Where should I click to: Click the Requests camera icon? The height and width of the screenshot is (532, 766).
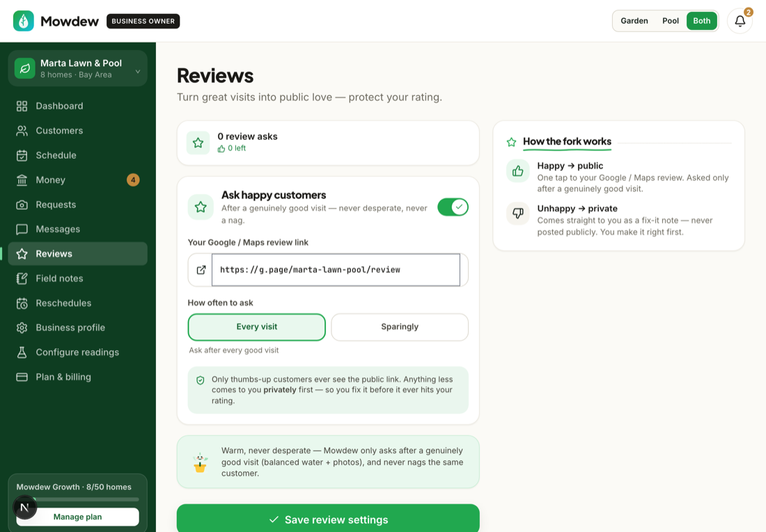click(x=22, y=205)
